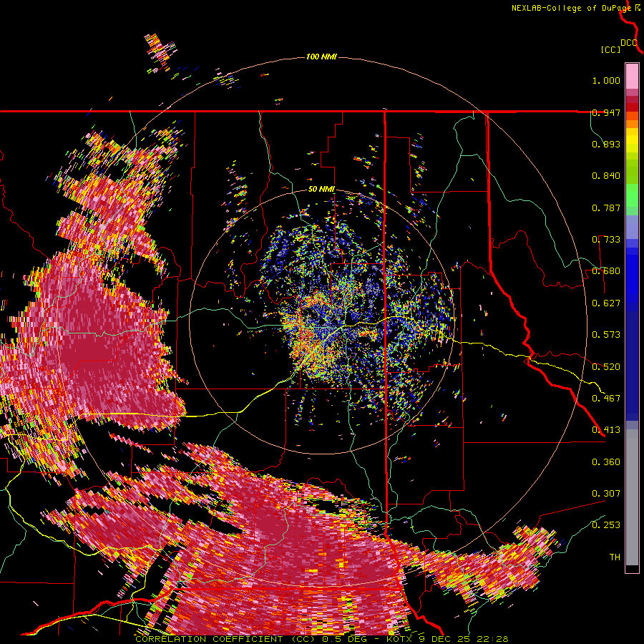
Task: Select the 0.733 value on the color scale
Action: [x=606, y=240]
